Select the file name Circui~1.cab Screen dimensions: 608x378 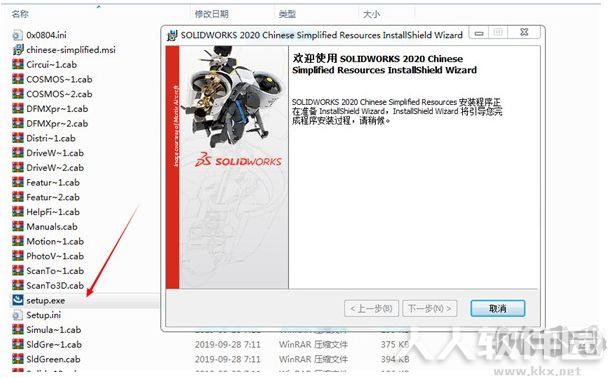coord(51,64)
